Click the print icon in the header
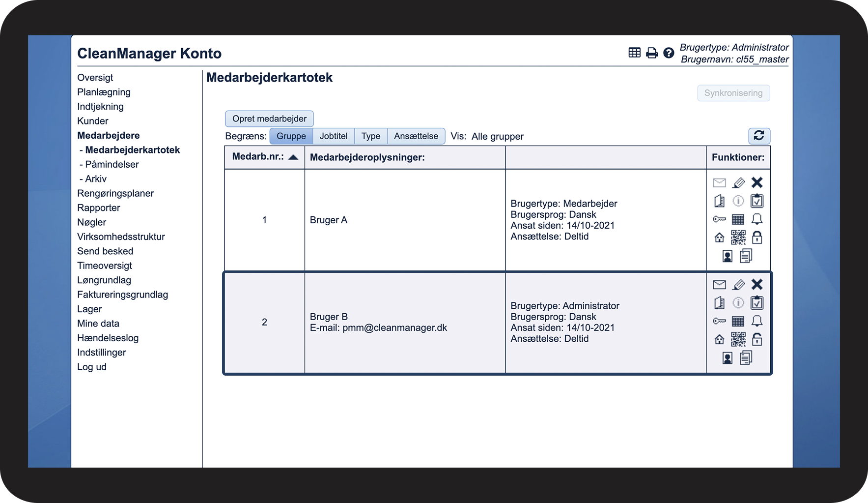868x503 pixels. point(652,53)
